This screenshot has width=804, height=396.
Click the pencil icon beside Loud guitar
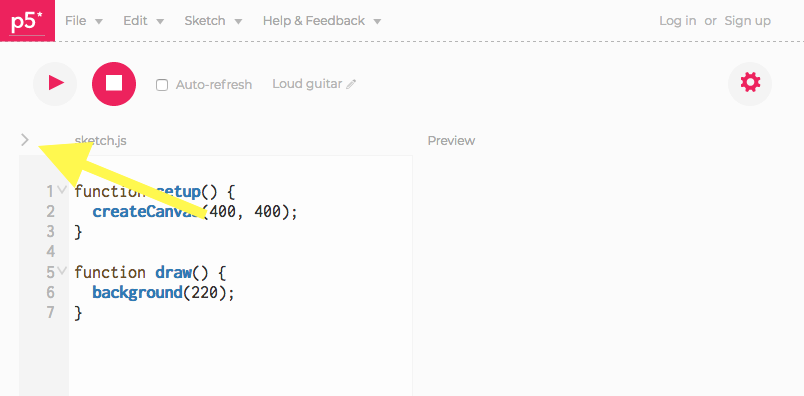click(x=351, y=85)
